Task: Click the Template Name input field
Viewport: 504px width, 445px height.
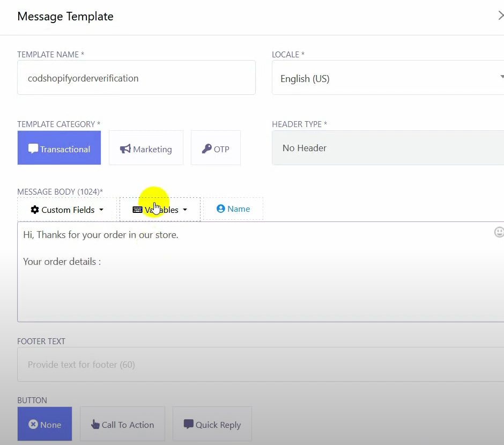Action: (x=136, y=78)
